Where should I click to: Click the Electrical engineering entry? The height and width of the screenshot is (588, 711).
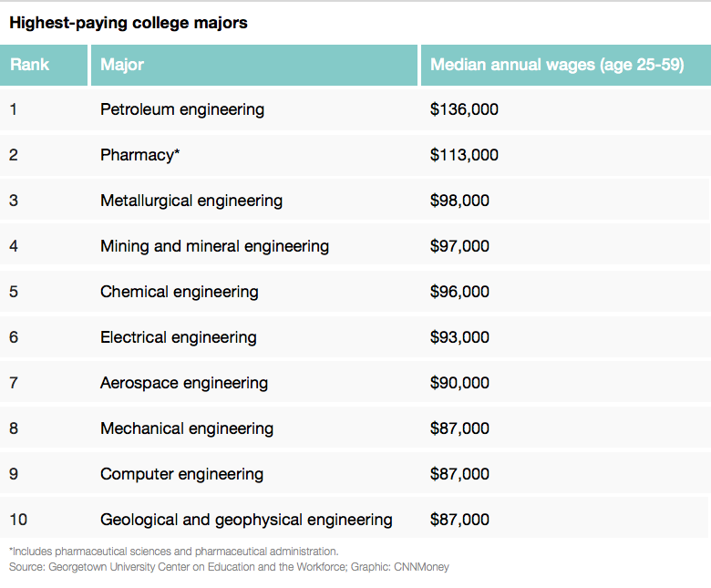(x=179, y=337)
